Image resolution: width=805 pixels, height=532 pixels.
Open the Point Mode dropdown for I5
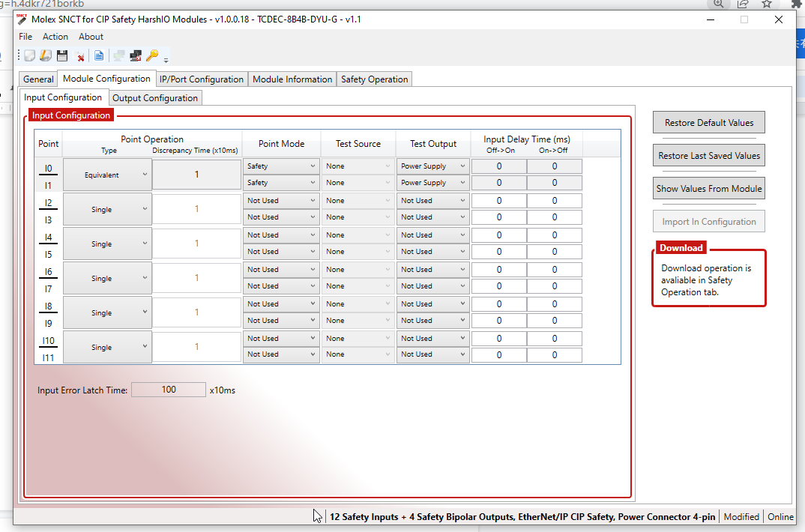click(x=281, y=251)
